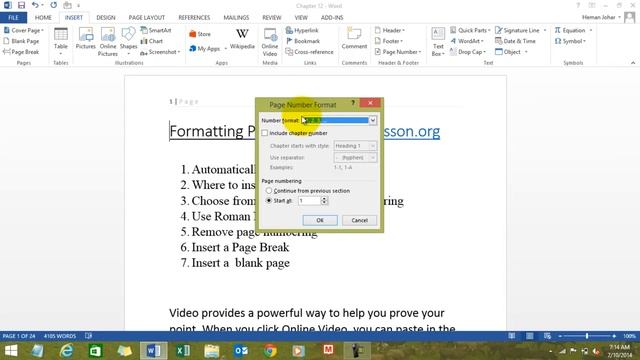
Task: Switch to the PAGE LAYOUT tab
Action: (x=147, y=18)
